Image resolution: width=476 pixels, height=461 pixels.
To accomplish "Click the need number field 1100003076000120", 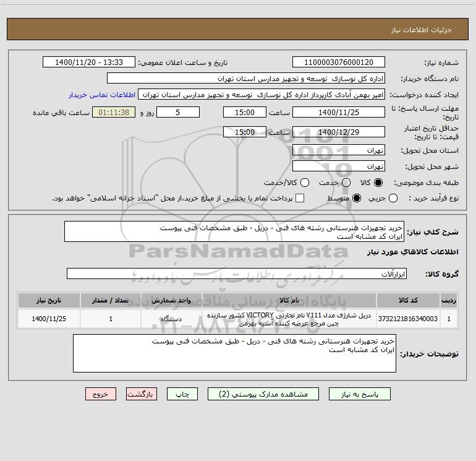I will pos(339,62).
